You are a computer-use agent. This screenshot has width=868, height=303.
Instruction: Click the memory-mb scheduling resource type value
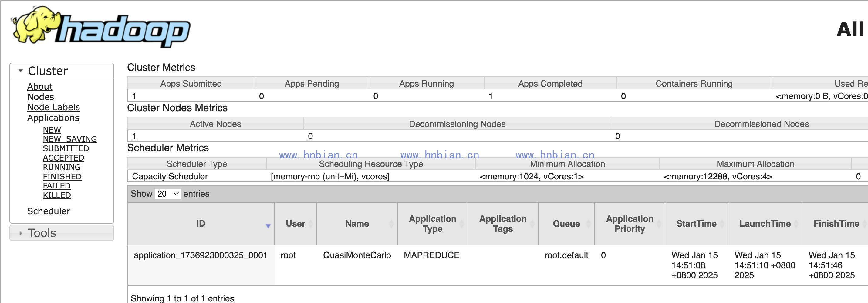(x=330, y=176)
